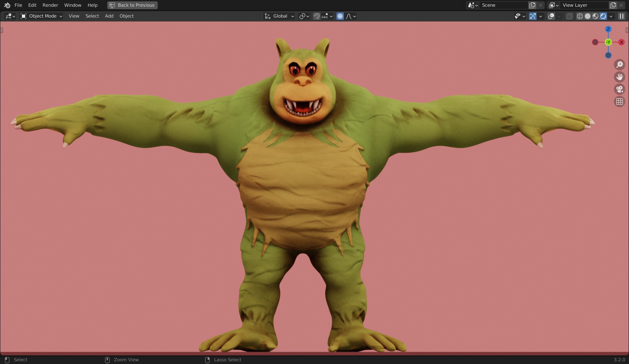
Task: Pause the viewport render preview
Action: (x=621, y=16)
